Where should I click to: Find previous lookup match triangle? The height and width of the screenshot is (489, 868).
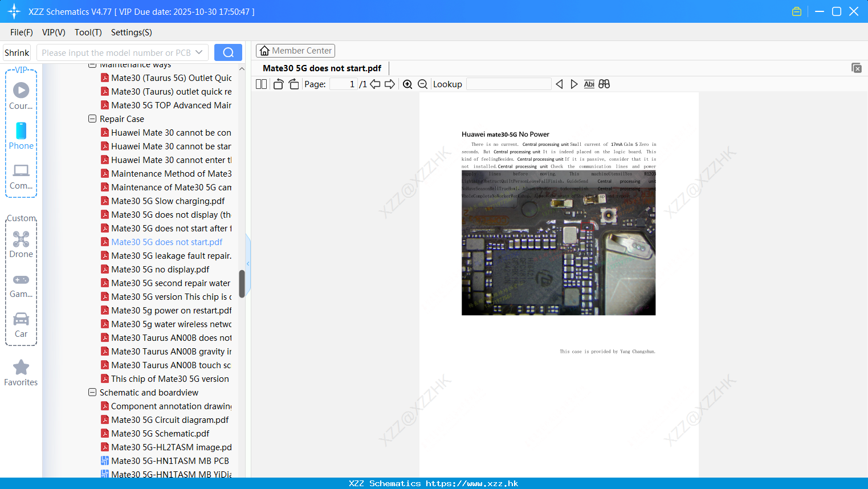pos(559,84)
